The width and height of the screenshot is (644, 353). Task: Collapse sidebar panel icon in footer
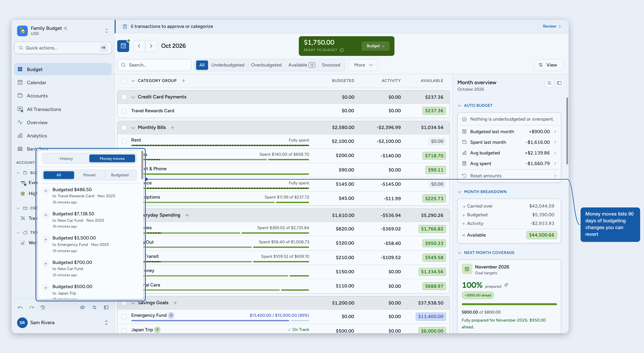click(106, 307)
